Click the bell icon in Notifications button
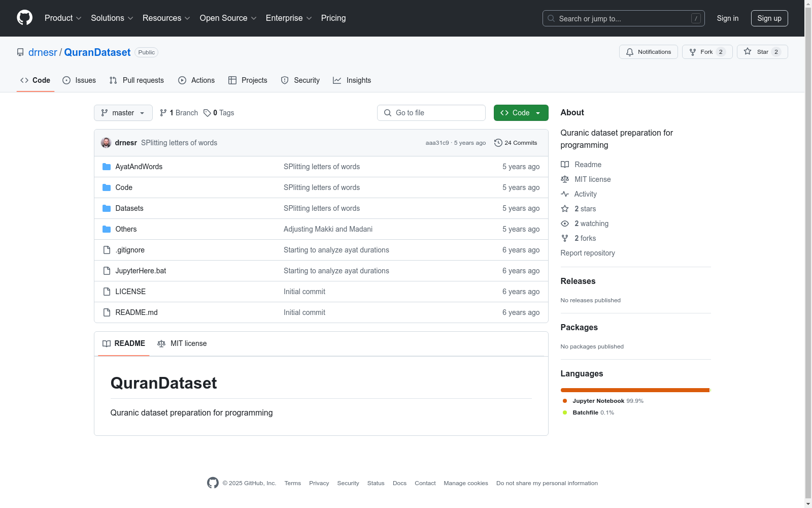 point(630,52)
